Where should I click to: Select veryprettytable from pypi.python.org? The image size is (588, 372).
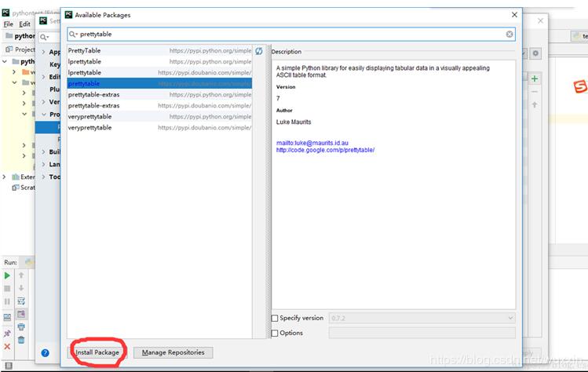pos(159,117)
